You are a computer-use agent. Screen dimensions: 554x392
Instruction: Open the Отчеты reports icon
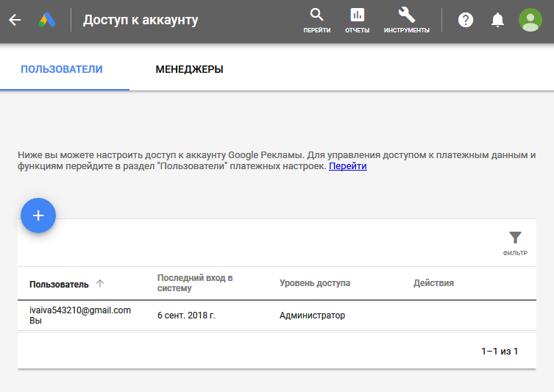[x=358, y=21]
